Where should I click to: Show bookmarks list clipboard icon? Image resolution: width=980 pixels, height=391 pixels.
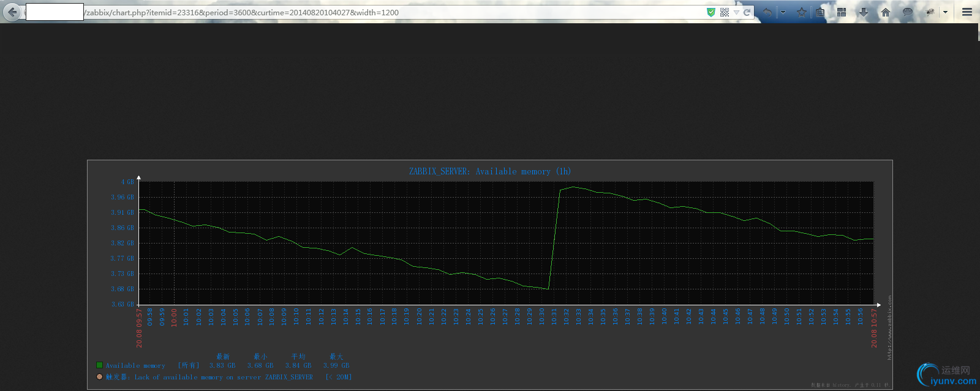[820, 12]
